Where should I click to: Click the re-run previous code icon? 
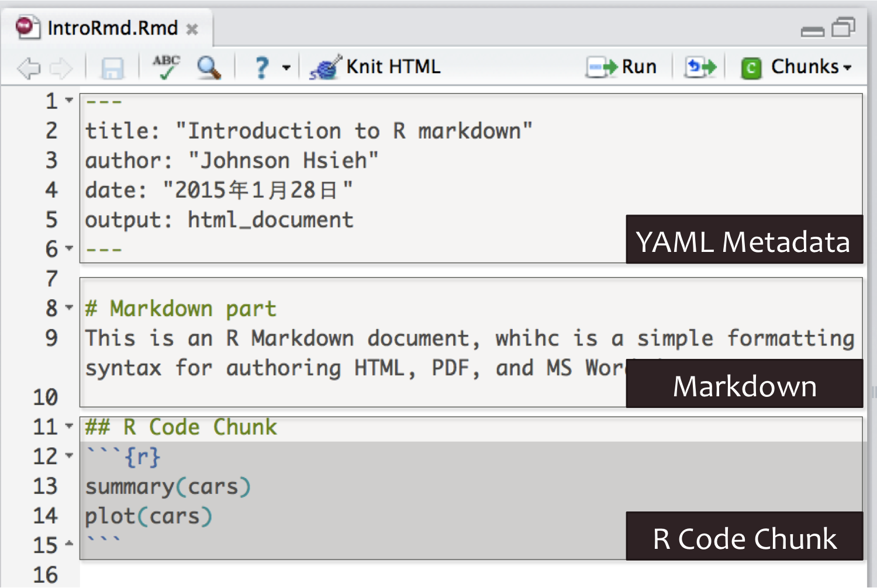tap(700, 67)
